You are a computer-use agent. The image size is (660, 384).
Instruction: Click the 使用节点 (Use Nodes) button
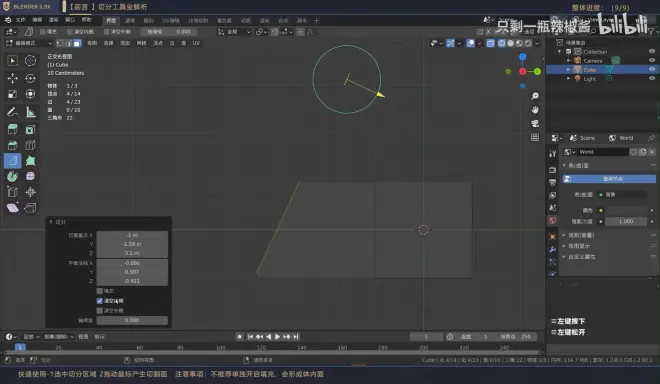pyautogui.click(x=609, y=179)
